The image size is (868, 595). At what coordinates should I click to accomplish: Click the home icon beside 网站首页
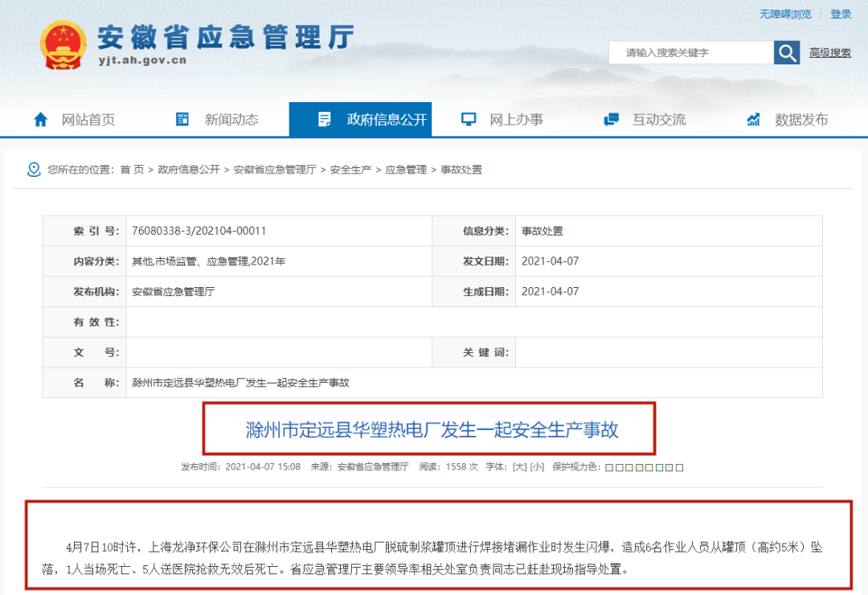click(x=40, y=120)
